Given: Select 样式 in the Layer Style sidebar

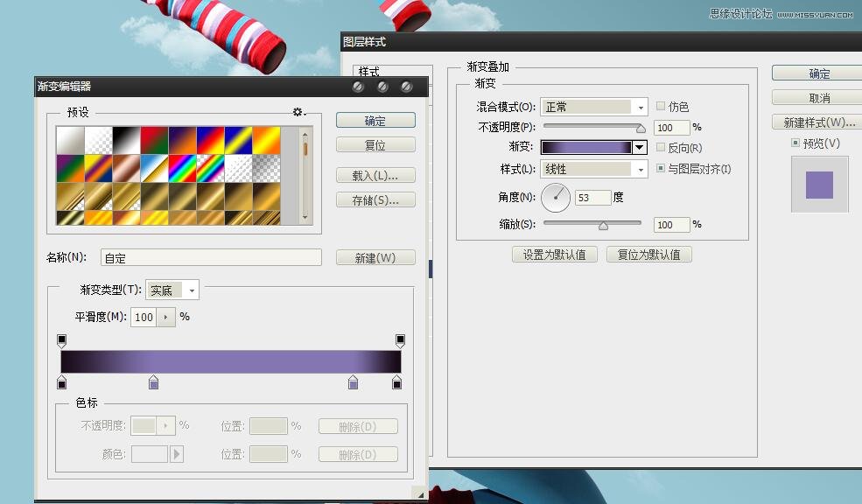Looking at the screenshot, I should tap(368, 70).
